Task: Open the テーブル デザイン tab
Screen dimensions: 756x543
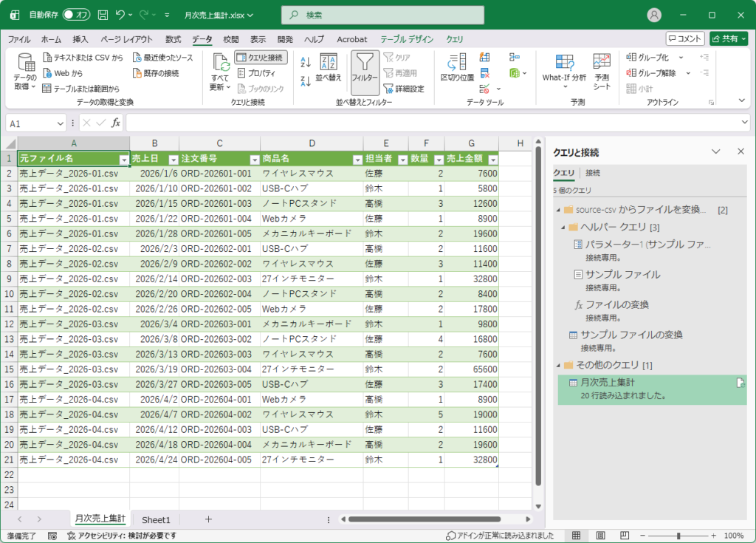Action: click(x=407, y=39)
